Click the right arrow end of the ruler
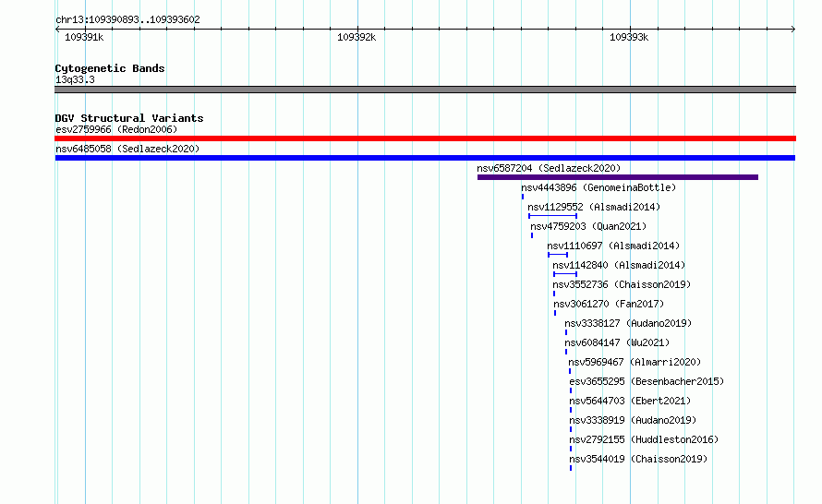Viewport: 822px width, 504px height. point(793,30)
